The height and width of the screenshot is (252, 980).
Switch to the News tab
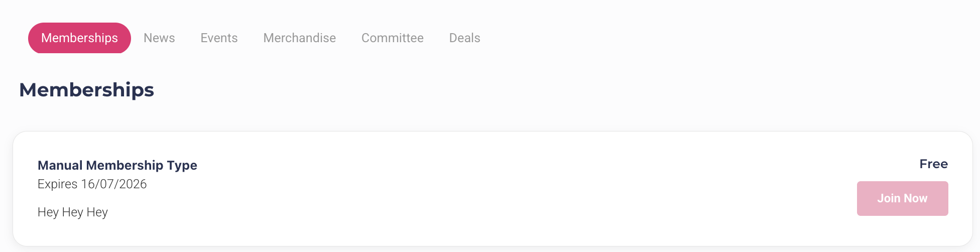point(159,38)
